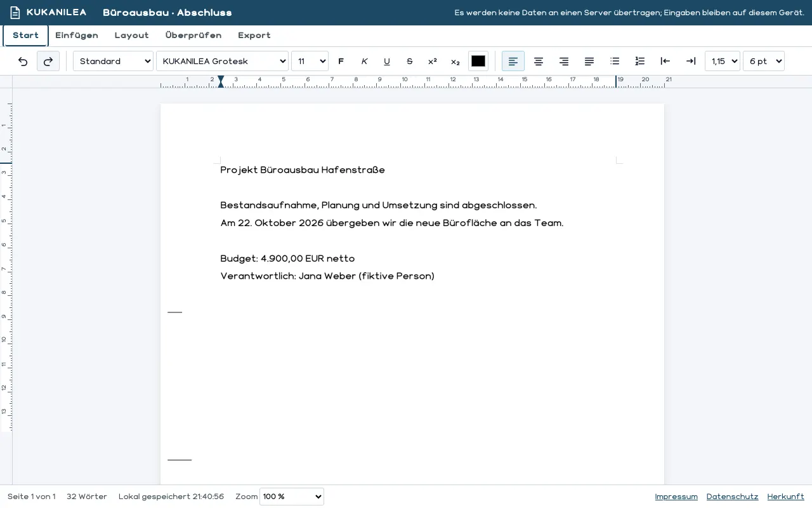Click Seite 1 von 1 in status bar
This screenshot has width=812, height=508.
[x=32, y=497]
